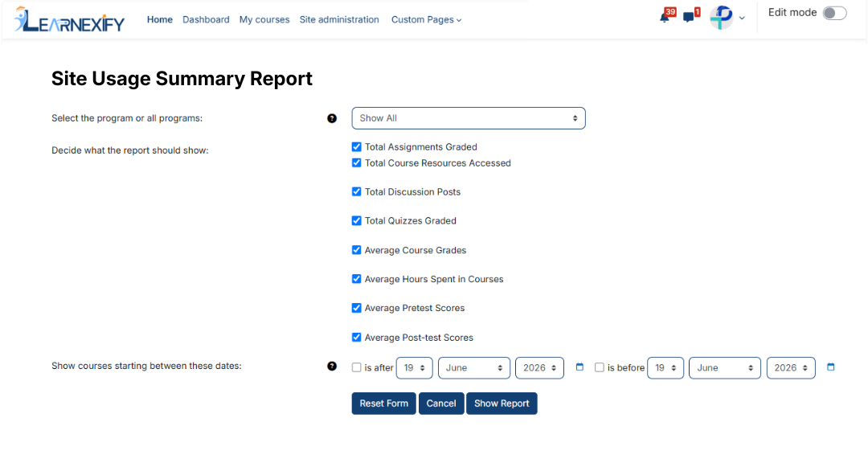Click 'Select the program or all programs:' label
This screenshot has height=455, width=868.
(127, 118)
